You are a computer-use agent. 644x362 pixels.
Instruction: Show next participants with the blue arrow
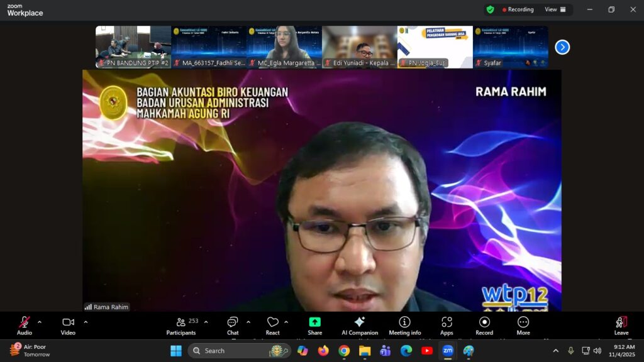[x=562, y=47]
